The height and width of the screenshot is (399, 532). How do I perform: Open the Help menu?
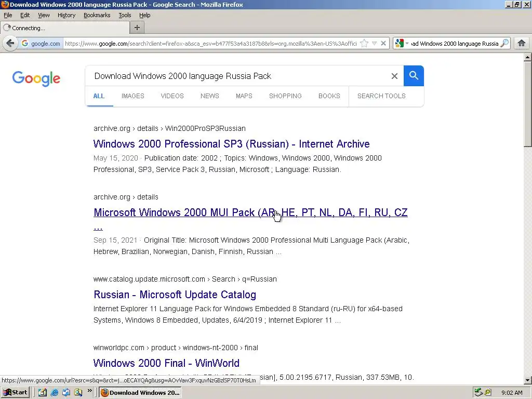[144, 15]
